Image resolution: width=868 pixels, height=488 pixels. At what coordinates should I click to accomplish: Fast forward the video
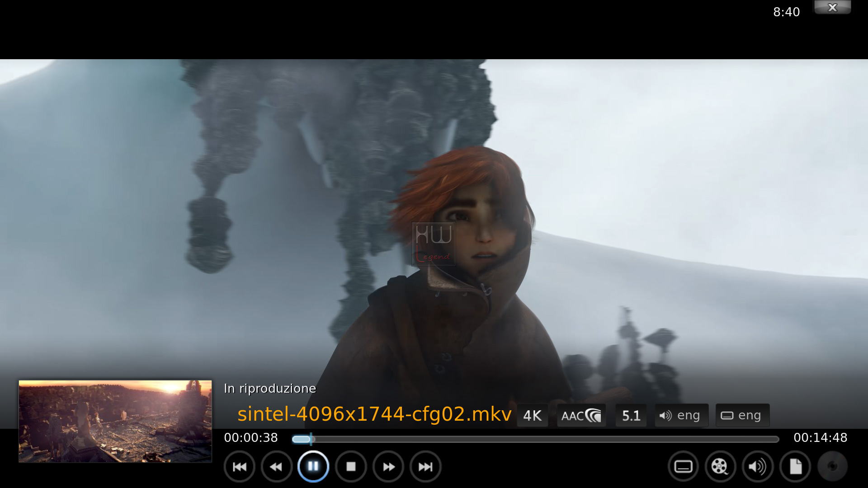[388, 467]
